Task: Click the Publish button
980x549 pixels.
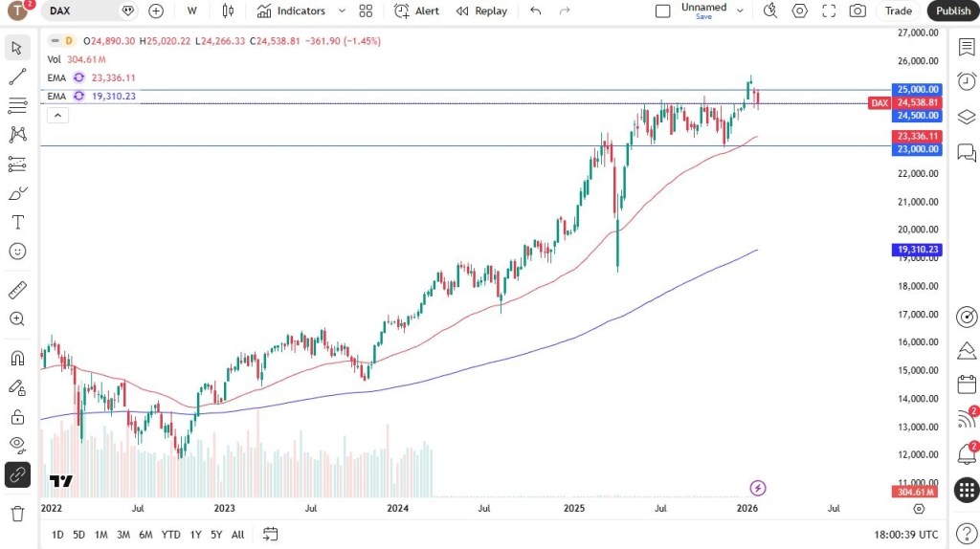Action: (x=952, y=11)
